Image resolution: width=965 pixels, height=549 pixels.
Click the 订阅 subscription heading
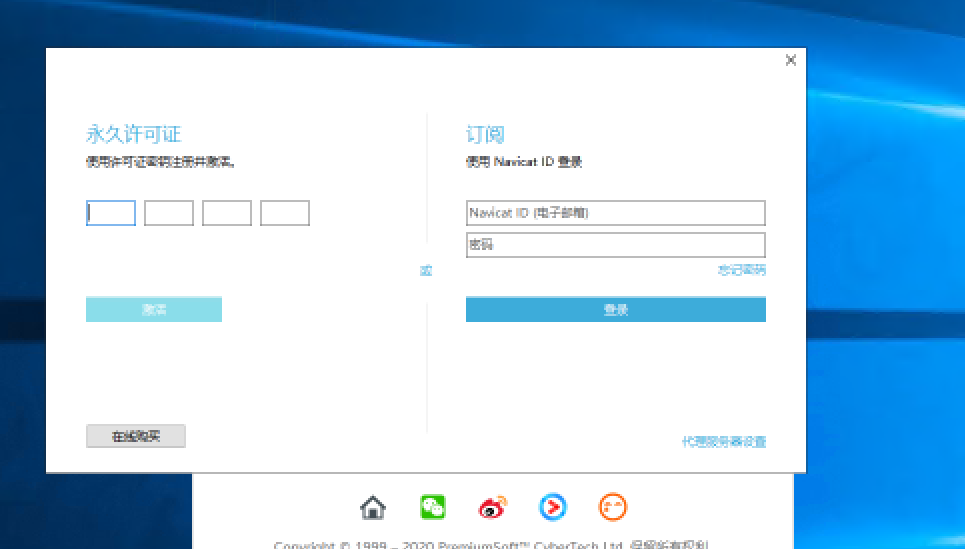click(x=485, y=134)
